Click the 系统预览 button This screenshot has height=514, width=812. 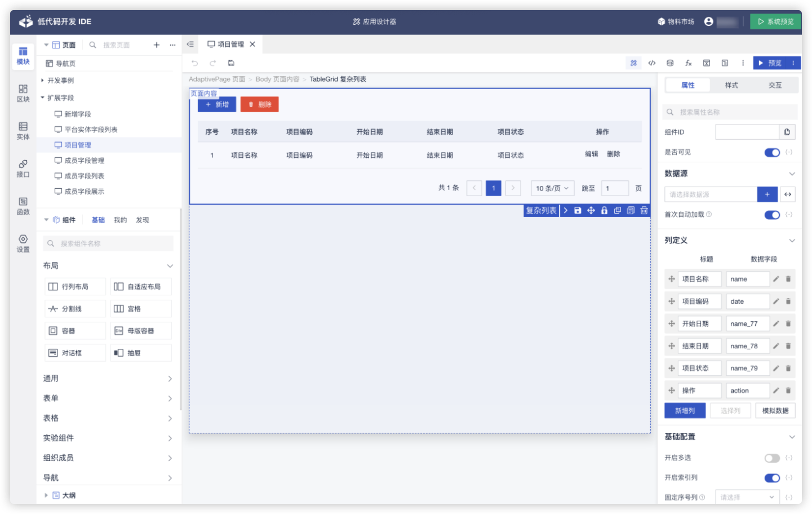click(x=775, y=21)
